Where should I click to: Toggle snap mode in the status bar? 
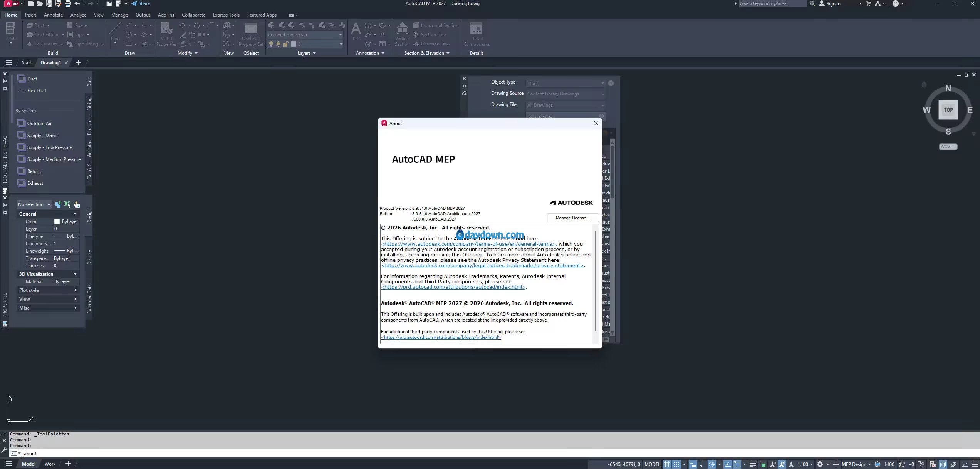coord(676,464)
